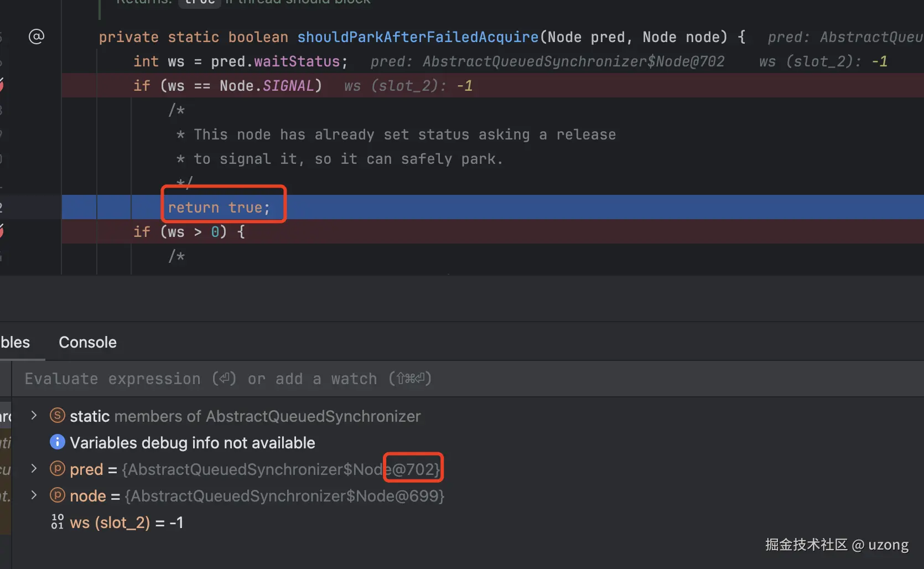Switch to the Console tab
Screen dimensions: 924x569
[x=87, y=343]
